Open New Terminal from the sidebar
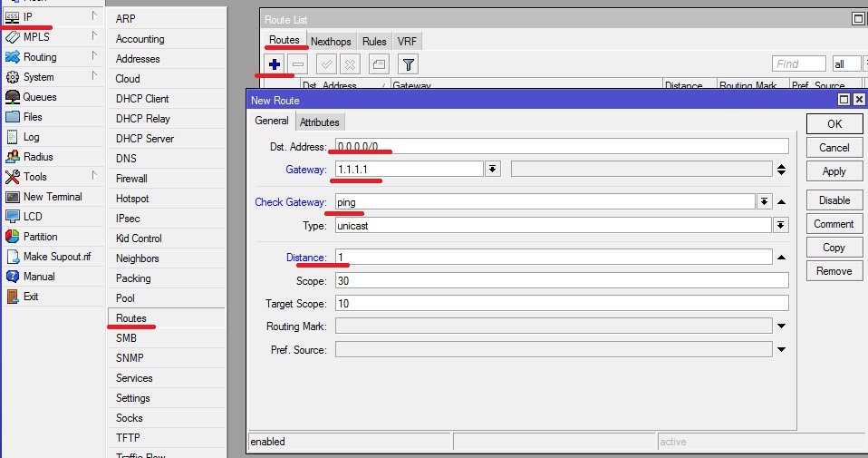Image resolution: width=868 pixels, height=458 pixels. pos(52,197)
